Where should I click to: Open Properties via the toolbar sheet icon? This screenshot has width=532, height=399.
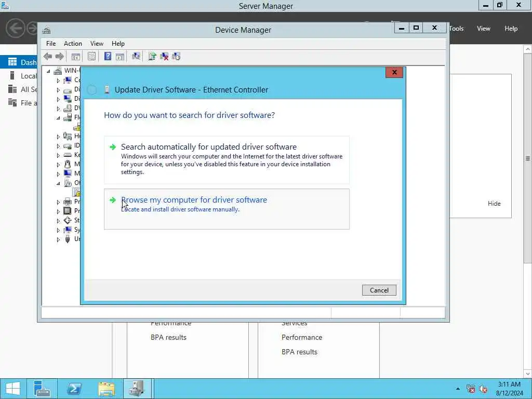tap(91, 56)
